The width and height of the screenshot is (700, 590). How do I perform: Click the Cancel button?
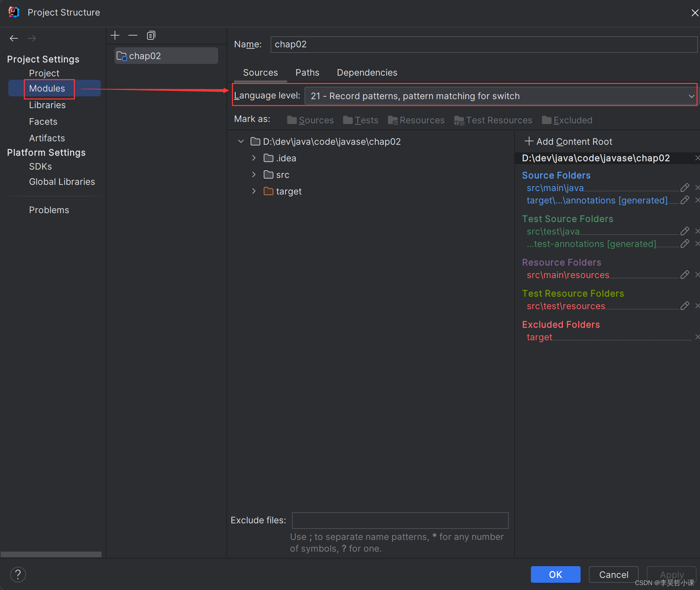(x=613, y=574)
